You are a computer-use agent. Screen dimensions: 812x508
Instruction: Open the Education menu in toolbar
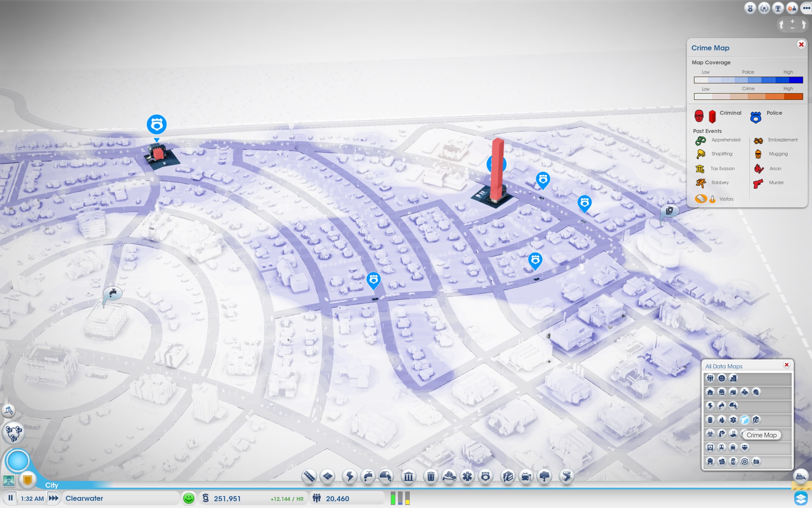tap(507, 477)
